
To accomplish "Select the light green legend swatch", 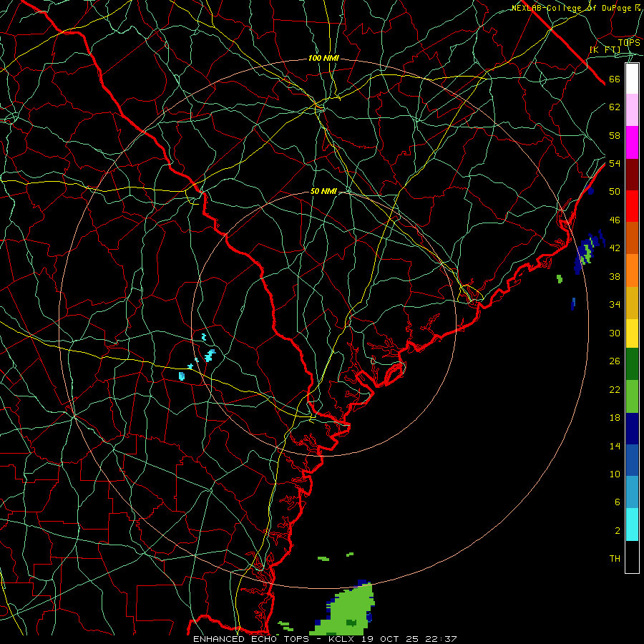I will pyautogui.click(x=632, y=396).
